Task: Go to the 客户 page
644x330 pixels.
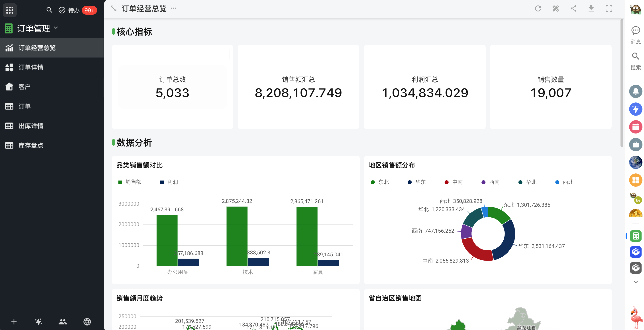Action: (x=52, y=87)
